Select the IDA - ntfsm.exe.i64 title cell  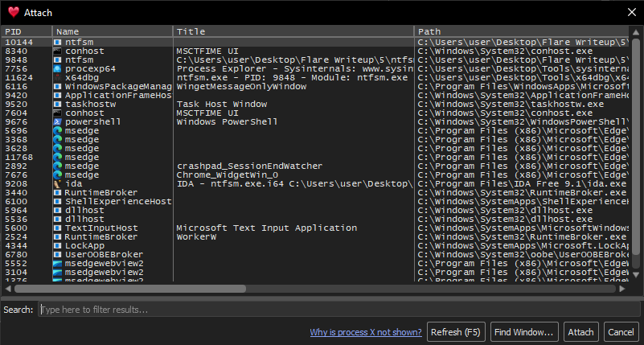[x=293, y=184]
